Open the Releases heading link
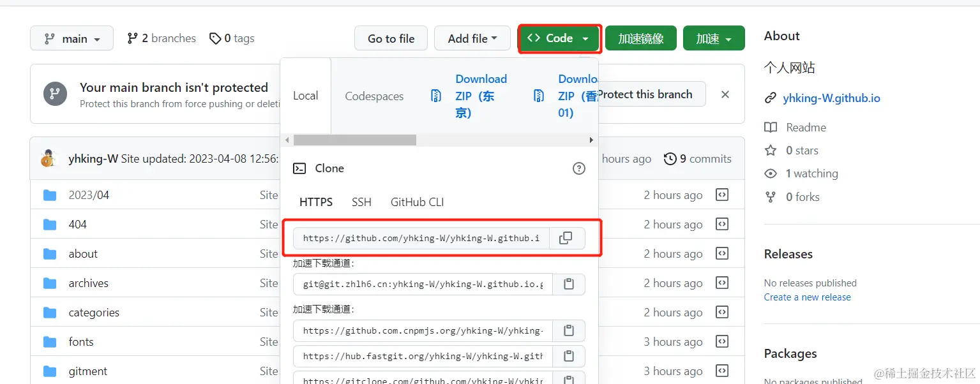This screenshot has width=980, height=384. click(788, 254)
